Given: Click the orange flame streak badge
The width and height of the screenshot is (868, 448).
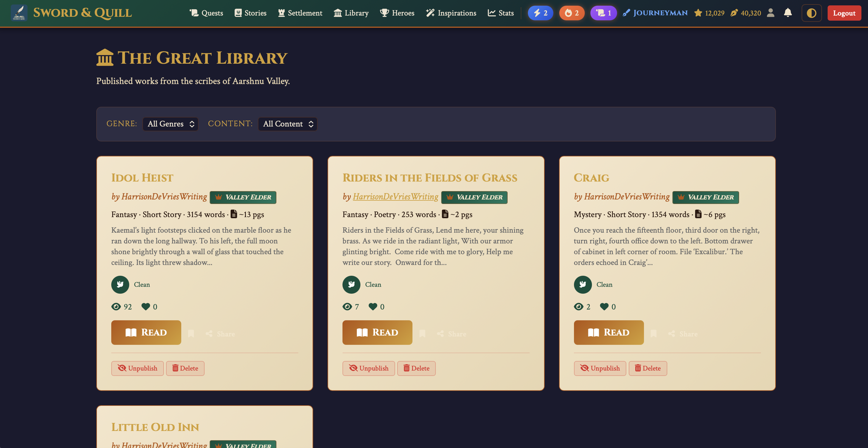Looking at the screenshot, I should [572, 13].
